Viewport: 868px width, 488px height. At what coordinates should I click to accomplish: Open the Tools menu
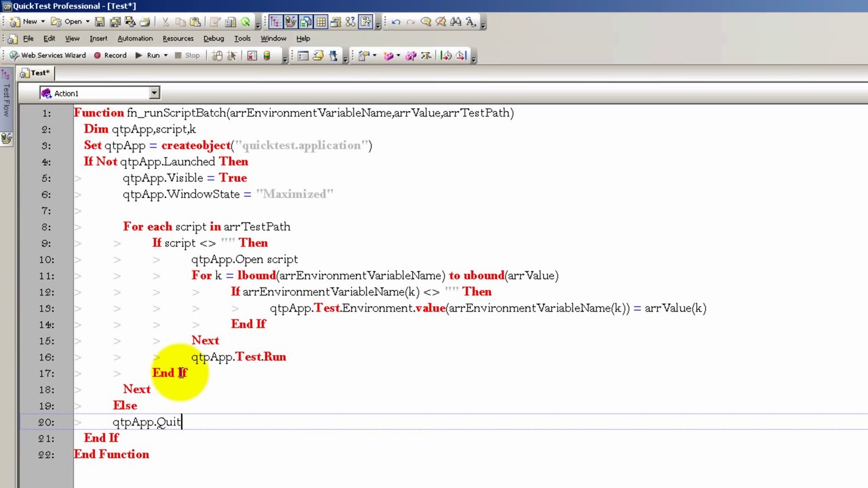point(242,39)
